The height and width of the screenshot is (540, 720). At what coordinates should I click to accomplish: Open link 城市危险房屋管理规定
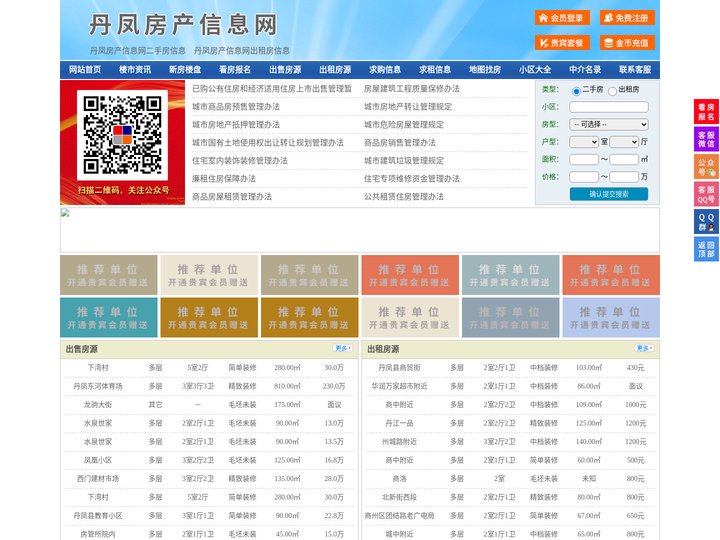click(404, 124)
